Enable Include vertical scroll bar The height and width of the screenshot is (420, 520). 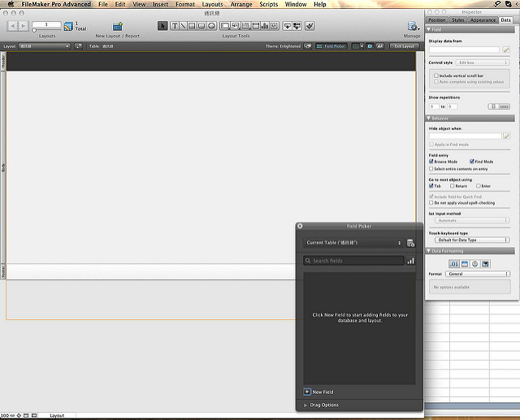tap(436, 76)
